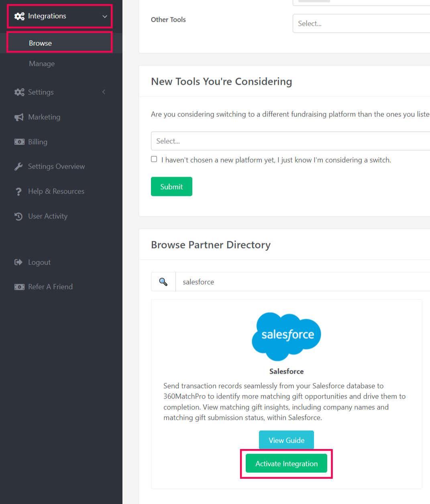
Task: Open Settings Overview page
Action: pos(56,167)
